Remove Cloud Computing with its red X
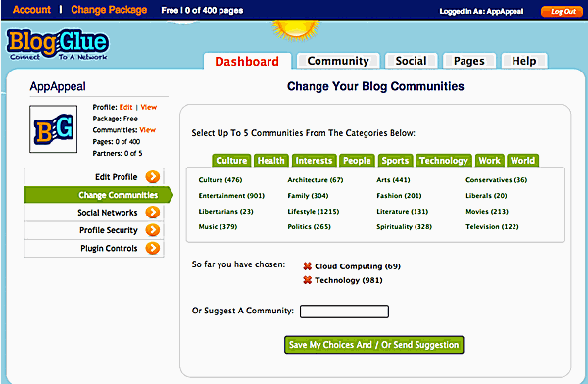588x384 pixels. 307,266
